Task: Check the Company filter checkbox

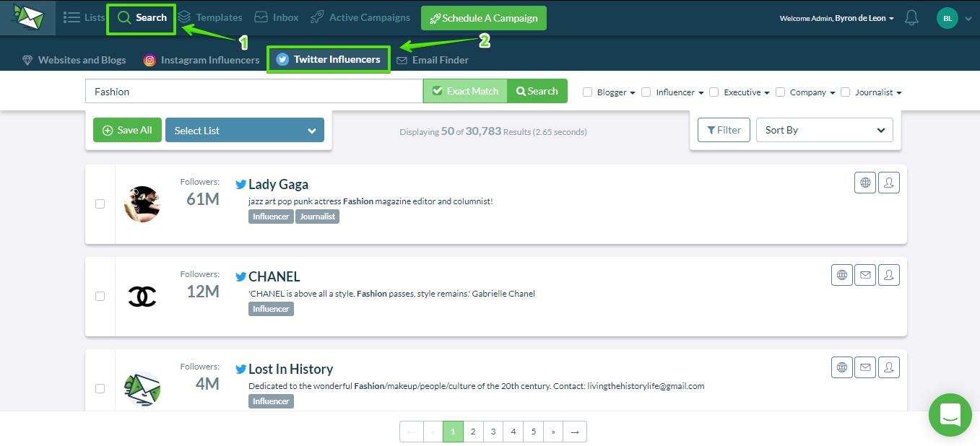Action: tap(780, 92)
